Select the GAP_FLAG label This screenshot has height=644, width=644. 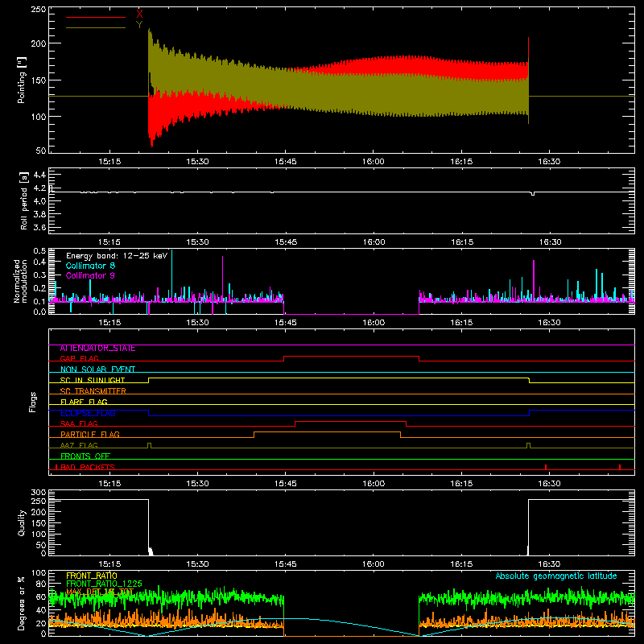80,358
